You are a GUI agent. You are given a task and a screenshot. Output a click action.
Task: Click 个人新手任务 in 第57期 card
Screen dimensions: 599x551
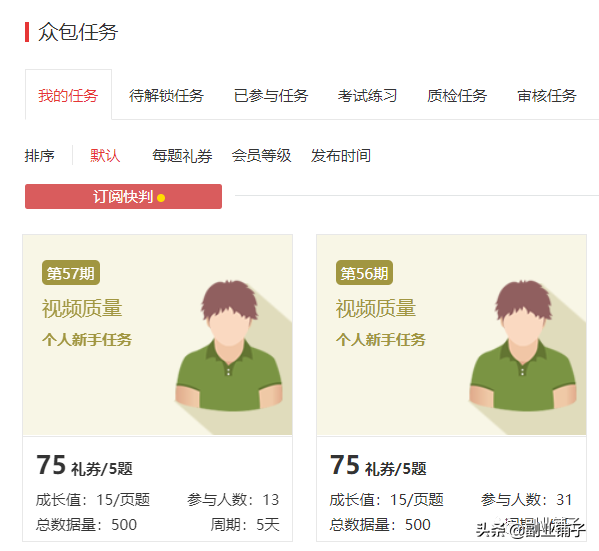[87, 339]
